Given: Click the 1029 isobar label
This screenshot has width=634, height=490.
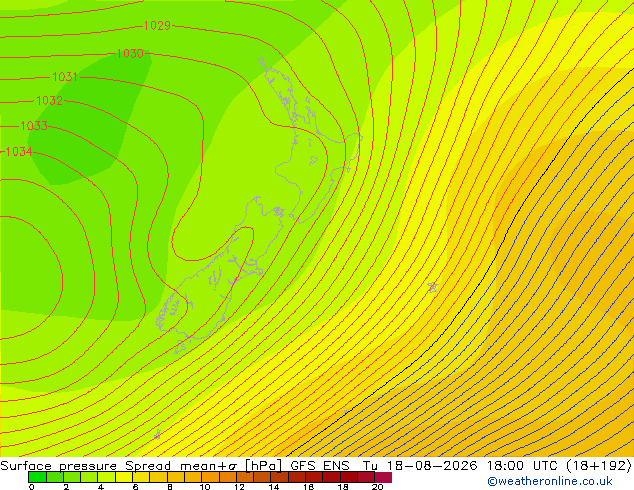Looking at the screenshot, I should [x=157, y=26].
